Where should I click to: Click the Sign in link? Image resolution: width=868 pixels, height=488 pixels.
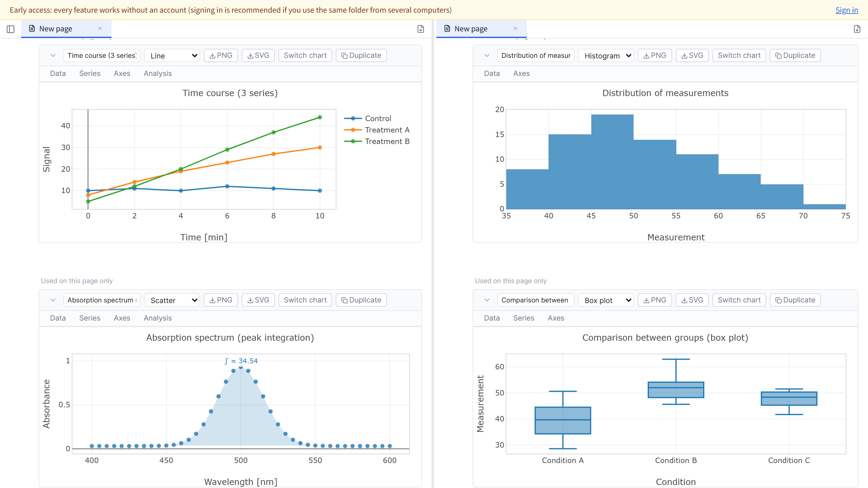pos(846,10)
